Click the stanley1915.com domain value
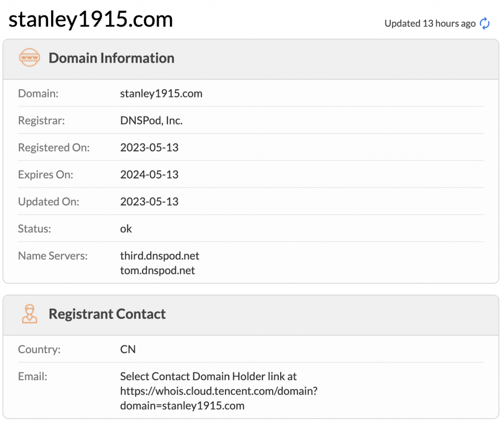 (x=161, y=94)
